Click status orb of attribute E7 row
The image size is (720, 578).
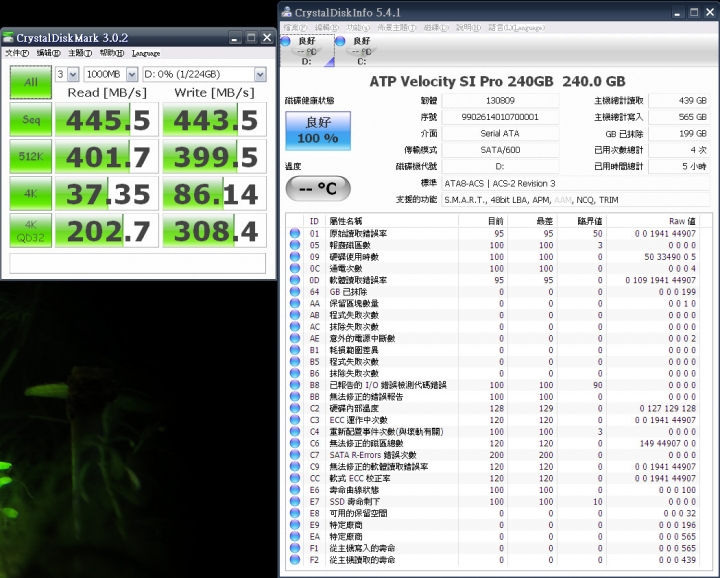295,501
